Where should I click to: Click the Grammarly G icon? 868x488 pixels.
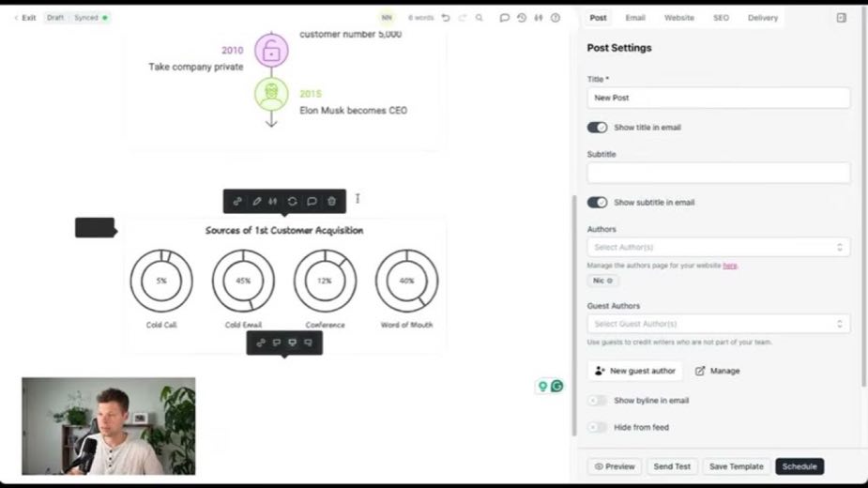(556, 386)
